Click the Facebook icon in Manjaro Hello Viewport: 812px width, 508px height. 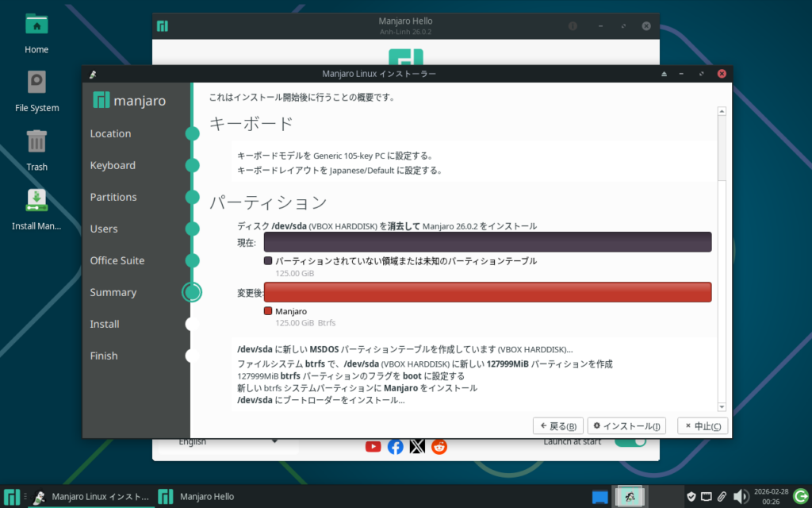point(395,447)
